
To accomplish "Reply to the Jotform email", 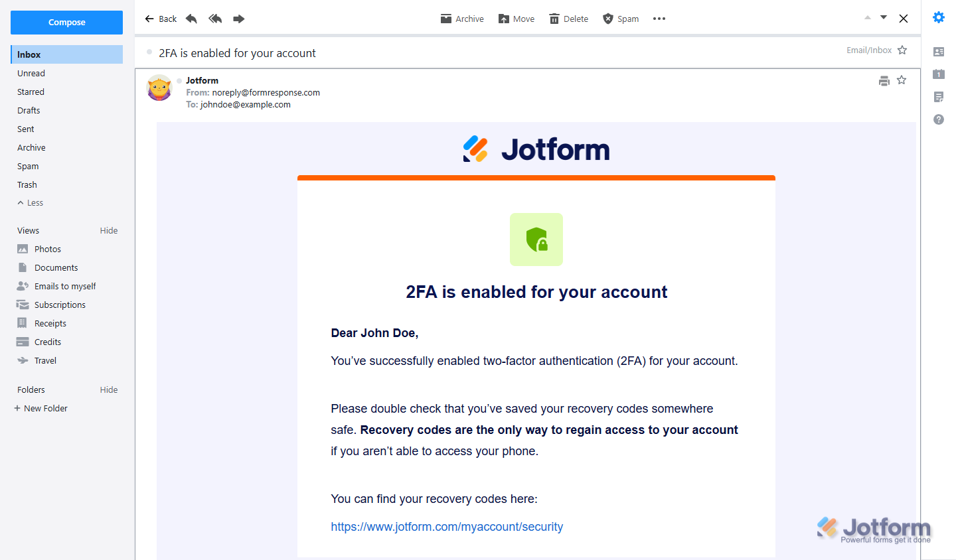I will [191, 19].
